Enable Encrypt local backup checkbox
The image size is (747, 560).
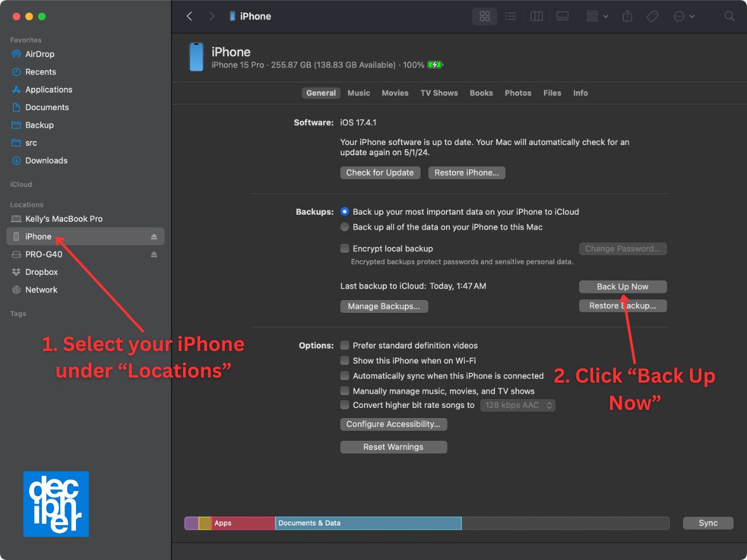point(345,249)
